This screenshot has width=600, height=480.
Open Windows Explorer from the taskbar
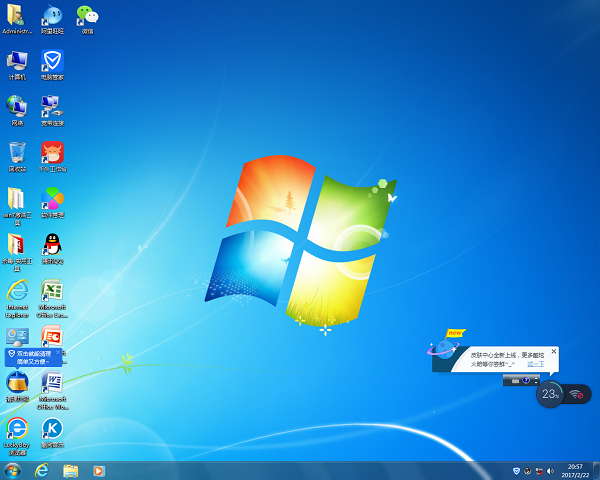point(70,470)
